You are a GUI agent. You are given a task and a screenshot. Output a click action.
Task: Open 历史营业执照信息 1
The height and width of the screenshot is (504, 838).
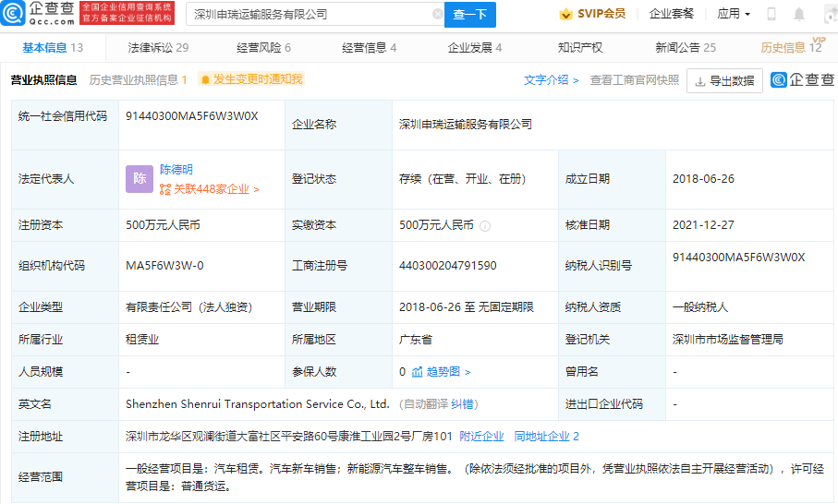138,80
